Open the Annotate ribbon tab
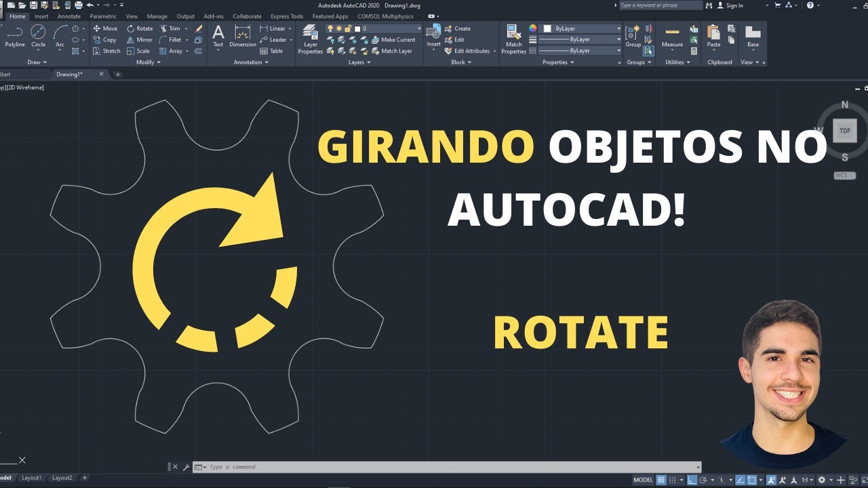868x488 pixels. (x=69, y=16)
